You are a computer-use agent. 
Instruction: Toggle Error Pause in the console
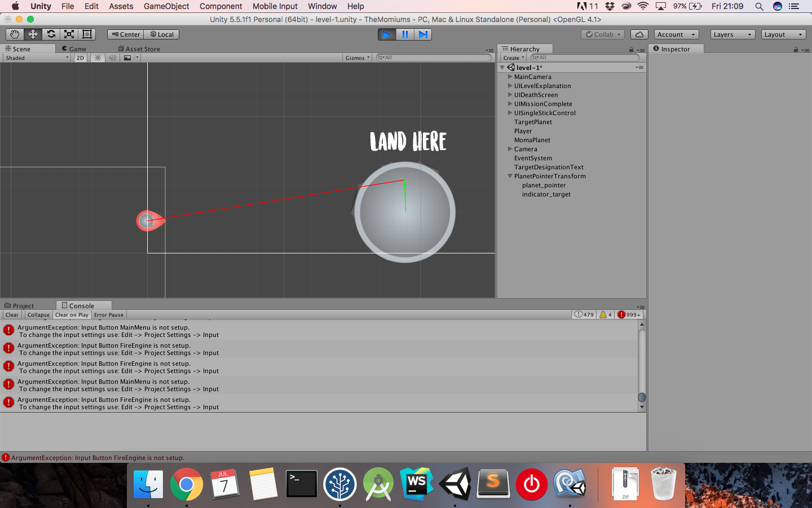(x=109, y=315)
